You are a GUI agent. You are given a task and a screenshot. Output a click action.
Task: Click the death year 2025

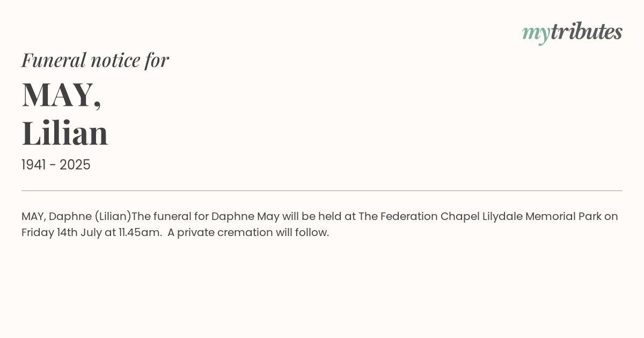tap(75, 165)
